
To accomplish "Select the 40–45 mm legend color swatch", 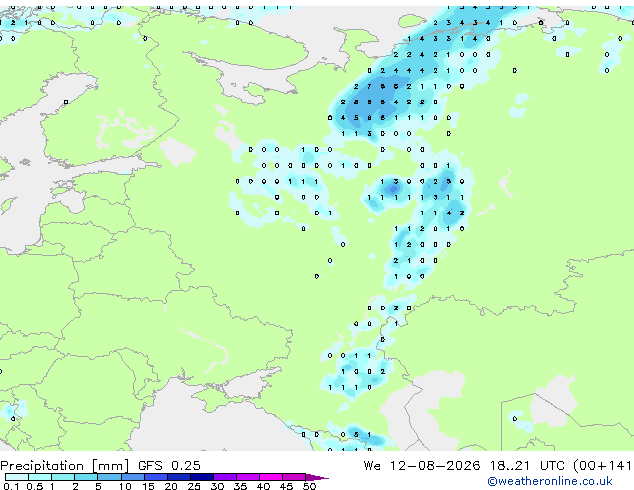I will pyautogui.click(x=271, y=477).
